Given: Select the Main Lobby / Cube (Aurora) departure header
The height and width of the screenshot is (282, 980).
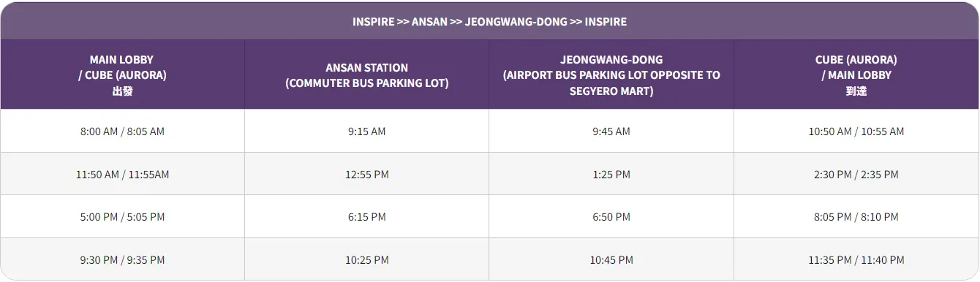Looking at the screenshot, I should coord(122,75).
